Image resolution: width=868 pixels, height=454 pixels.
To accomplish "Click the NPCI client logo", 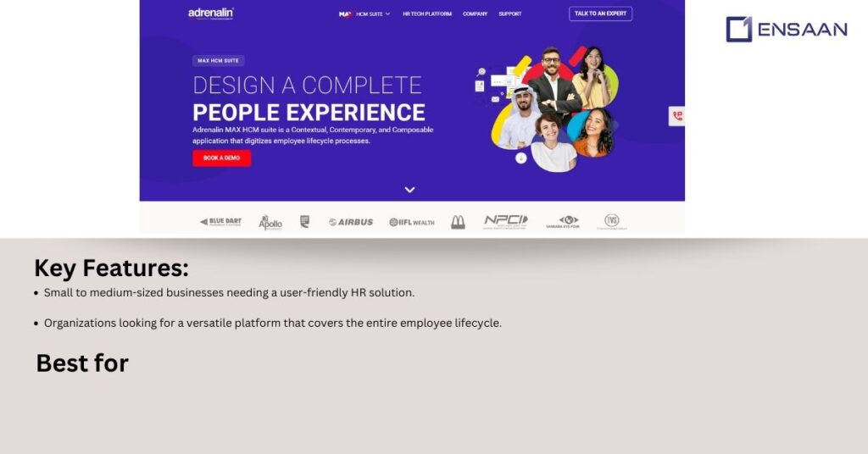I will tap(505, 221).
